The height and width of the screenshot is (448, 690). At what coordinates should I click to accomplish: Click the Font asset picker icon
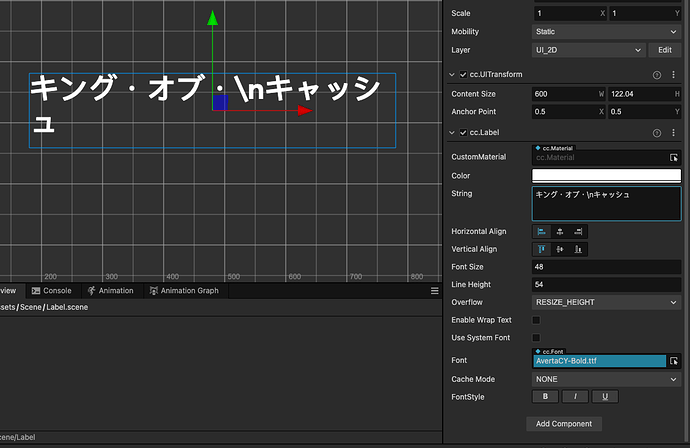click(x=674, y=360)
